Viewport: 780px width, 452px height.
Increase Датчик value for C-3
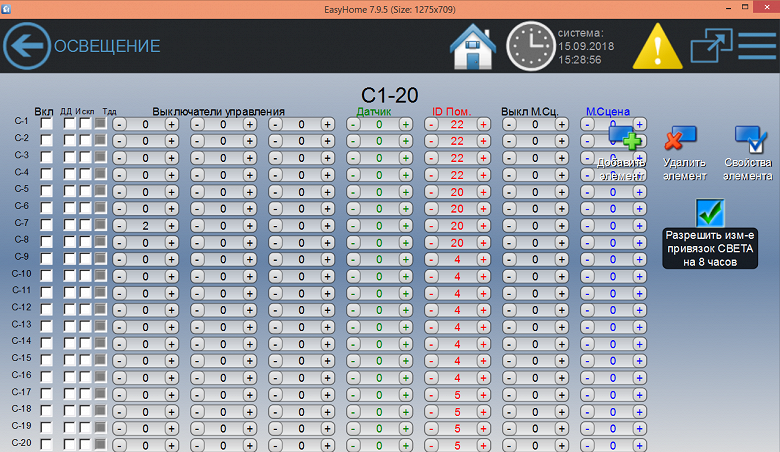coord(405,158)
